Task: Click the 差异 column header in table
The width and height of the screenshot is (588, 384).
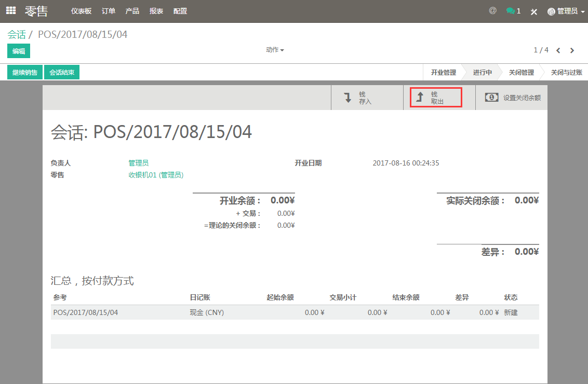Action: coord(462,297)
